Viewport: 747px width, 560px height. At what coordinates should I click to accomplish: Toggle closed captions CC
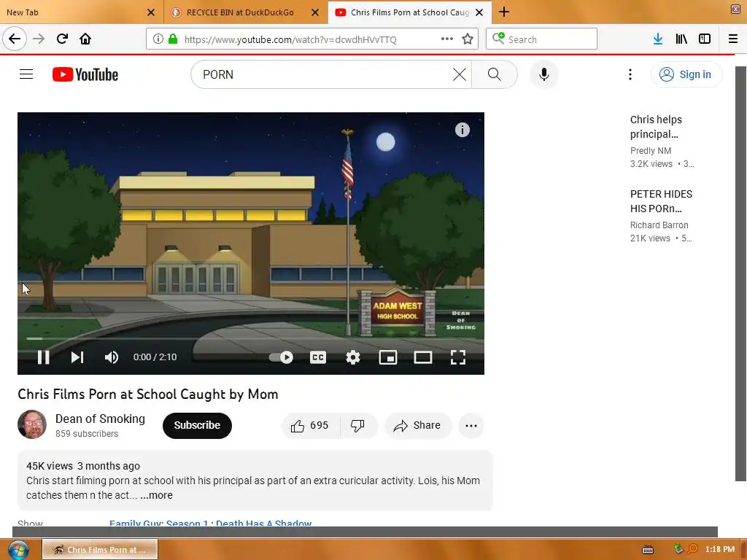[318, 357]
